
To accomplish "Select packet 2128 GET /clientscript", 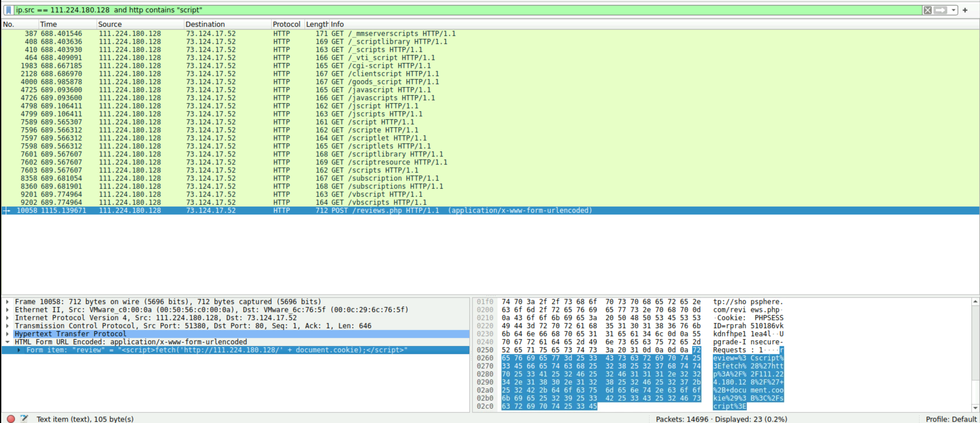I will point(490,74).
